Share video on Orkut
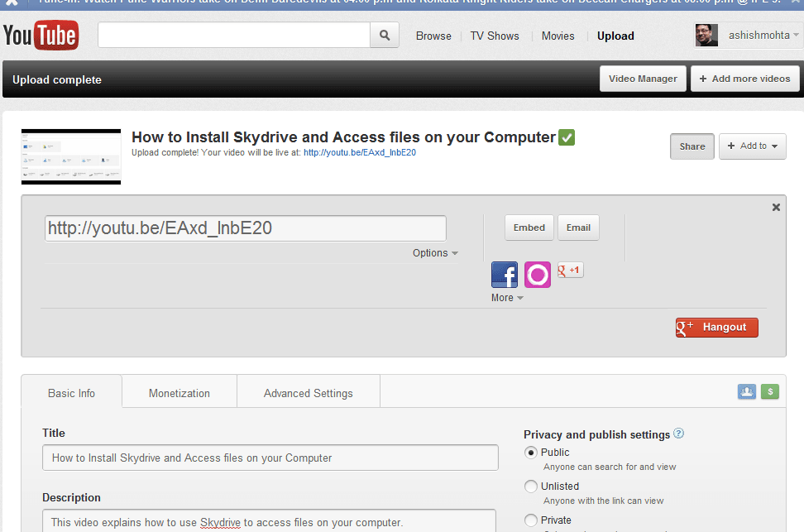The height and width of the screenshot is (532, 804). [538, 275]
